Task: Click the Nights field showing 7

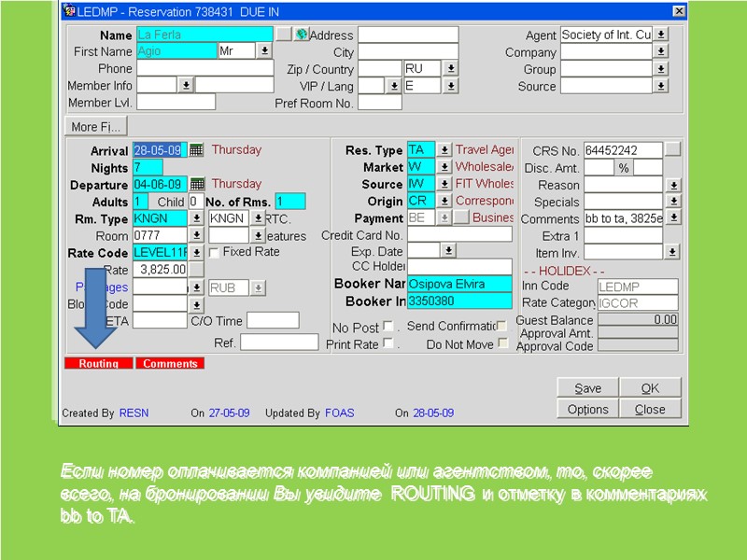Action: coord(148,167)
